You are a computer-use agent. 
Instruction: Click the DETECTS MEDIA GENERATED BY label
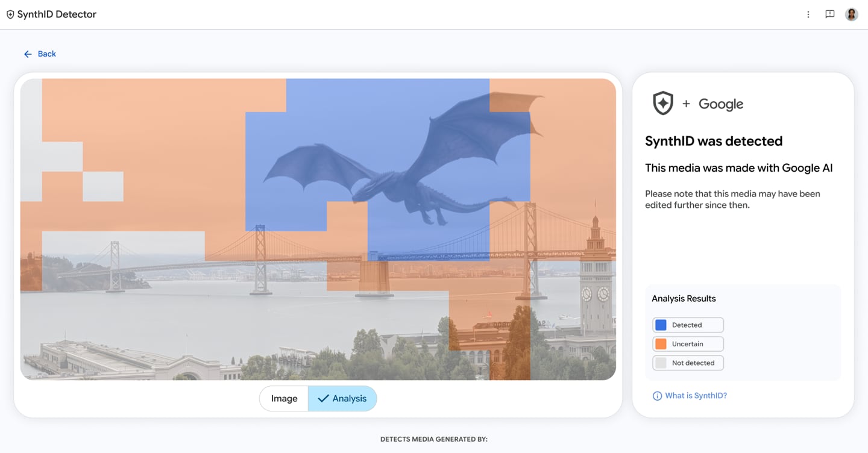tap(434, 440)
